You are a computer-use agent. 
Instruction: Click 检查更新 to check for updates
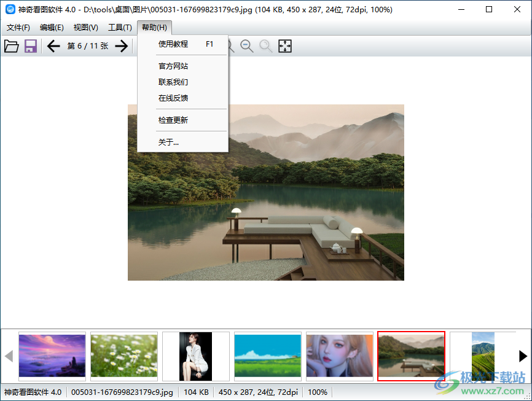(173, 120)
